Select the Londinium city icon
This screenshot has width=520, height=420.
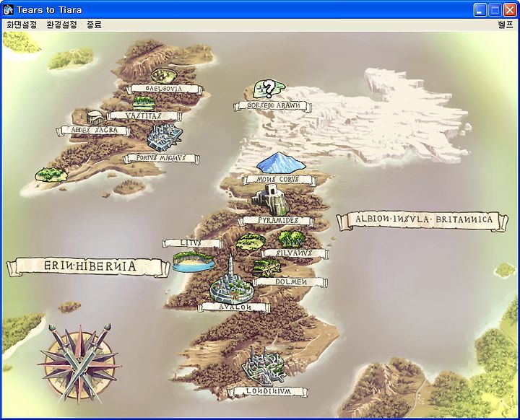264,366
